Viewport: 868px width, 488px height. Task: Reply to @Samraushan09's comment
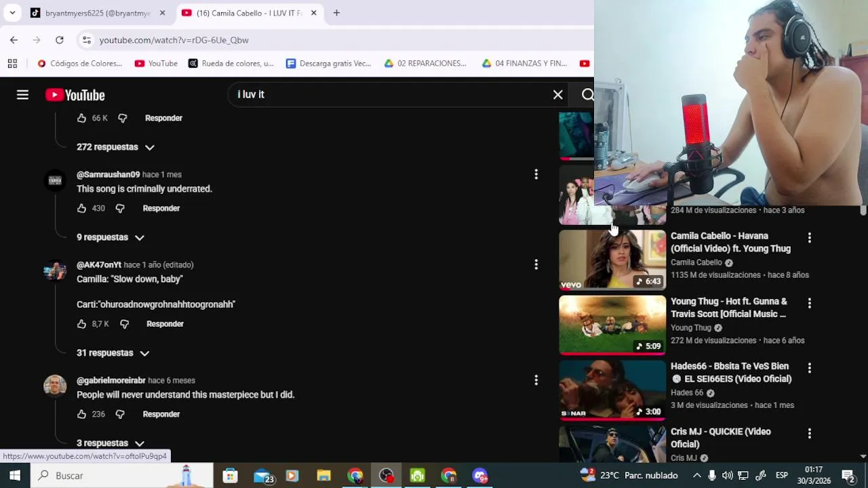pos(161,208)
